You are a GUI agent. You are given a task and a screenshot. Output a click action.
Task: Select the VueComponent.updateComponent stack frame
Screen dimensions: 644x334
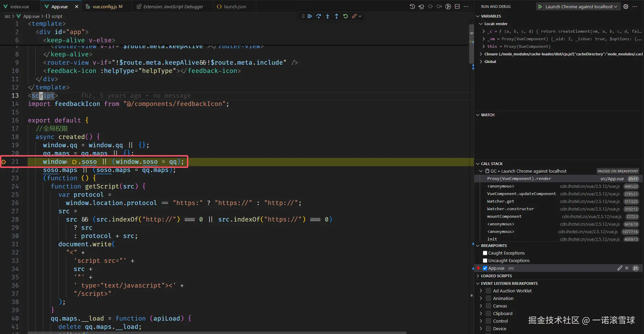coord(559,194)
